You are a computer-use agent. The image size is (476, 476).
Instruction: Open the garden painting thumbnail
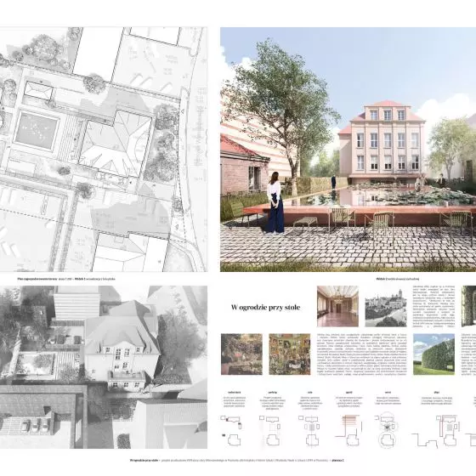click(x=241, y=354)
